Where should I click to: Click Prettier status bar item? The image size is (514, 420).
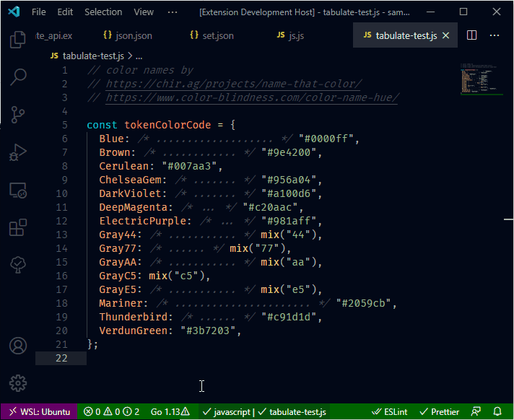pyautogui.click(x=439, y=412)
